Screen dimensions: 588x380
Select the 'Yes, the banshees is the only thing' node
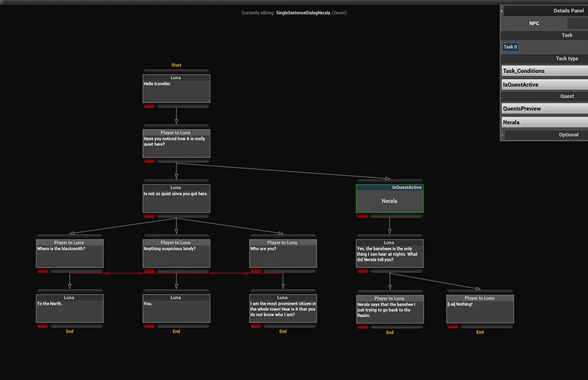tap(390, 253)
